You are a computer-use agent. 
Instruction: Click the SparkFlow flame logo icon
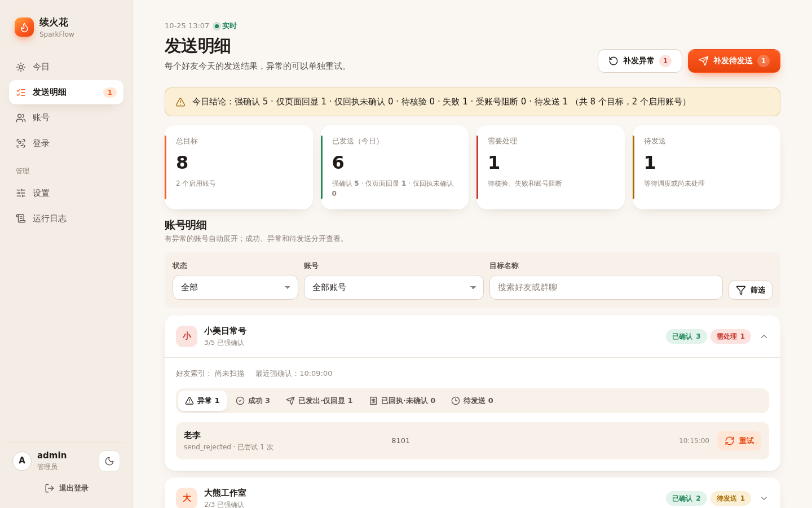click(x=24, y=27)
